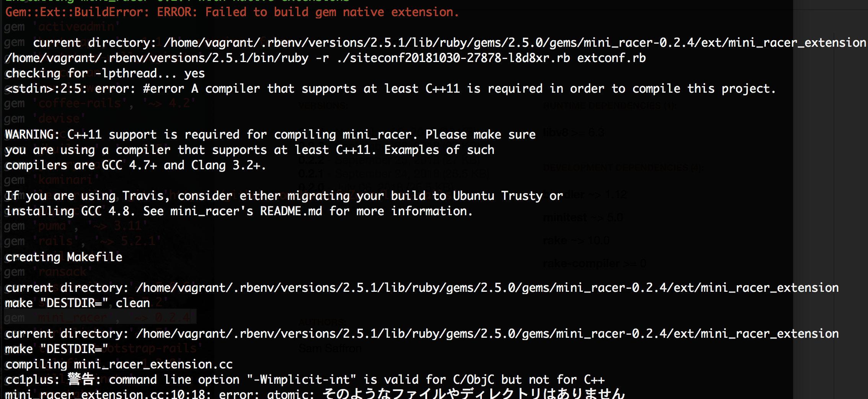This screenshot has width=868, height=399.
Task: Click the siteconf20181030-27878-l8d8xr.rb filename
Action: 454,58
